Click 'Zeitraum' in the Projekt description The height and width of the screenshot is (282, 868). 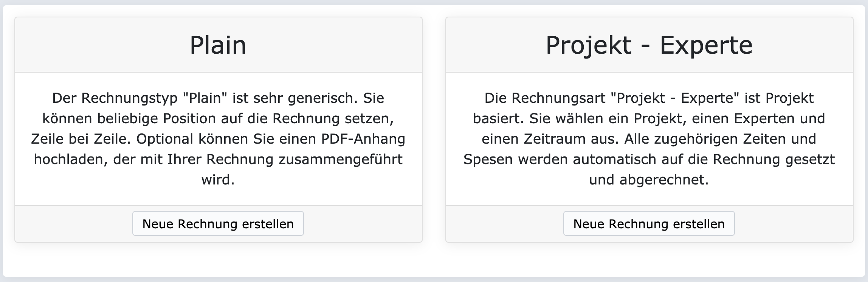click(x=553, y=139)
